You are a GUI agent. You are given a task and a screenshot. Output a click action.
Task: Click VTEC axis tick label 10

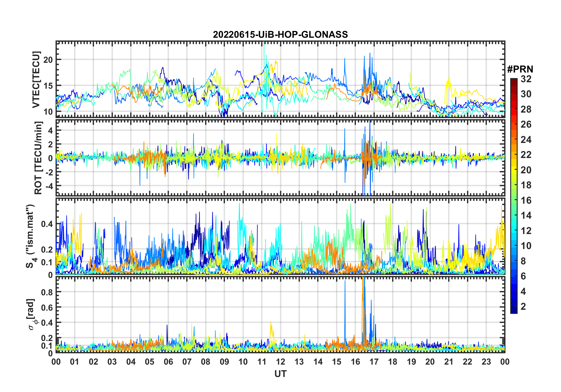48,112
